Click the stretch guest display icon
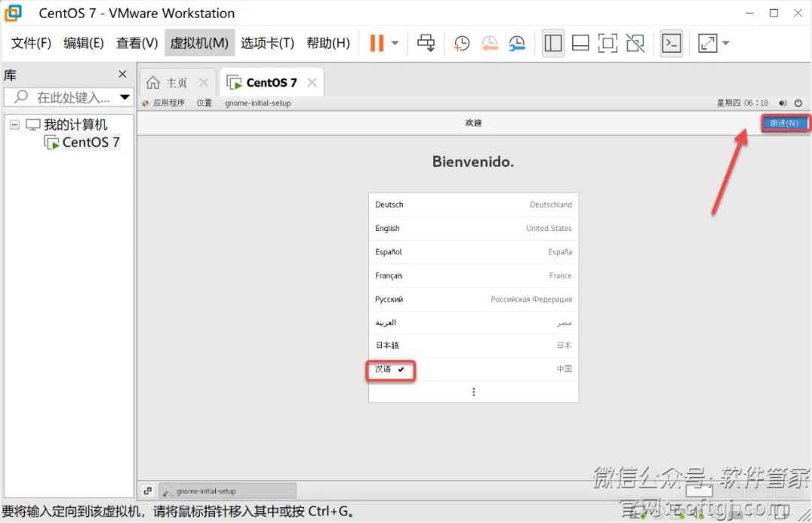 707,43
